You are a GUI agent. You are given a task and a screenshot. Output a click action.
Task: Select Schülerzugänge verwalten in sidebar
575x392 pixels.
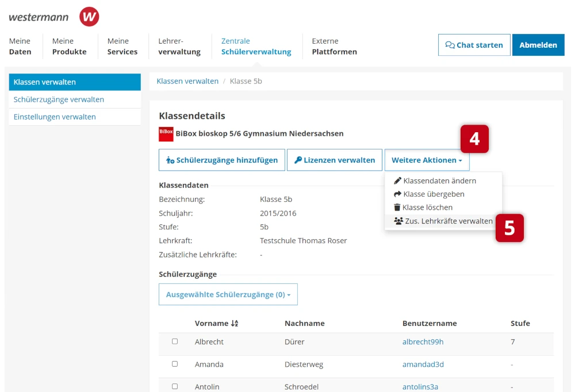click(x=59, y=99)
